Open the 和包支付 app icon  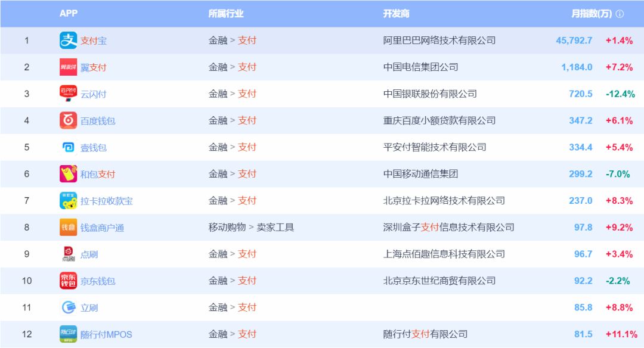[68, 173]
